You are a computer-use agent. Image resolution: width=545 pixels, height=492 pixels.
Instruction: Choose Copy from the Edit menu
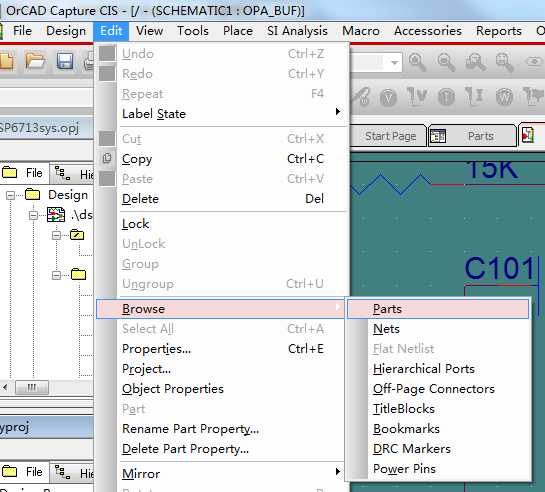[x=222, y=159]
